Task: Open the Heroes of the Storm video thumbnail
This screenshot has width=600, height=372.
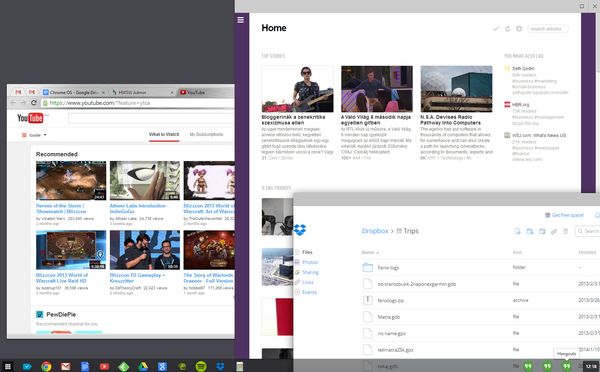Action: [71, 181]
